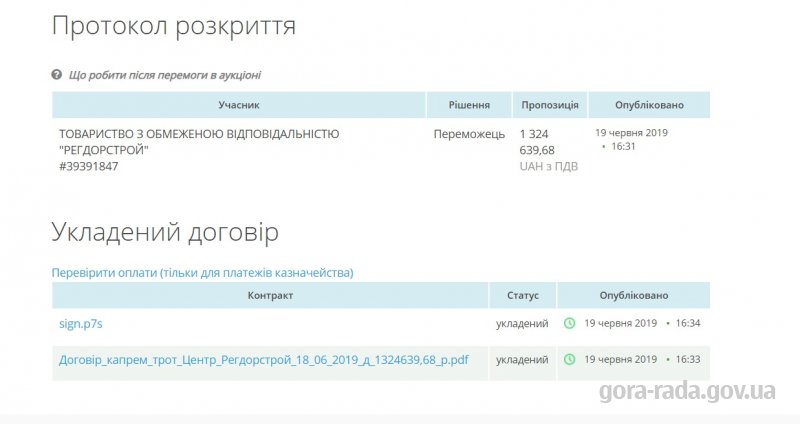The image size is (800, 424).
Task: Open 'Перевірити оплати' treasury payments link
Action: (x=203, y=272)
